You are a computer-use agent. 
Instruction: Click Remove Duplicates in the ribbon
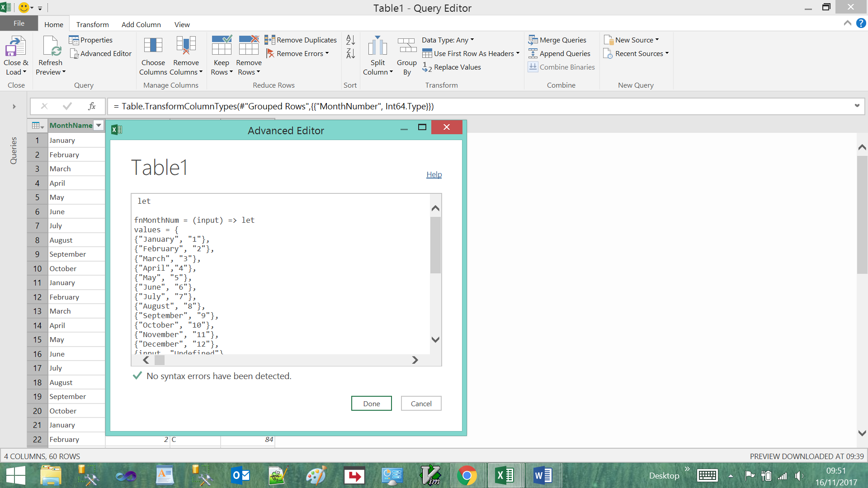point(301,40)
